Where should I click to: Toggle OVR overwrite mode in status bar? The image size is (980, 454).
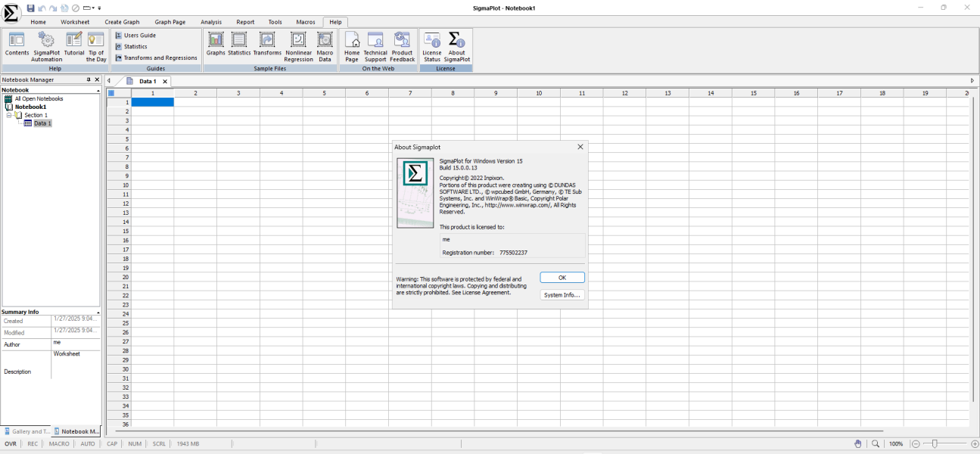click(x=11, y=444)
